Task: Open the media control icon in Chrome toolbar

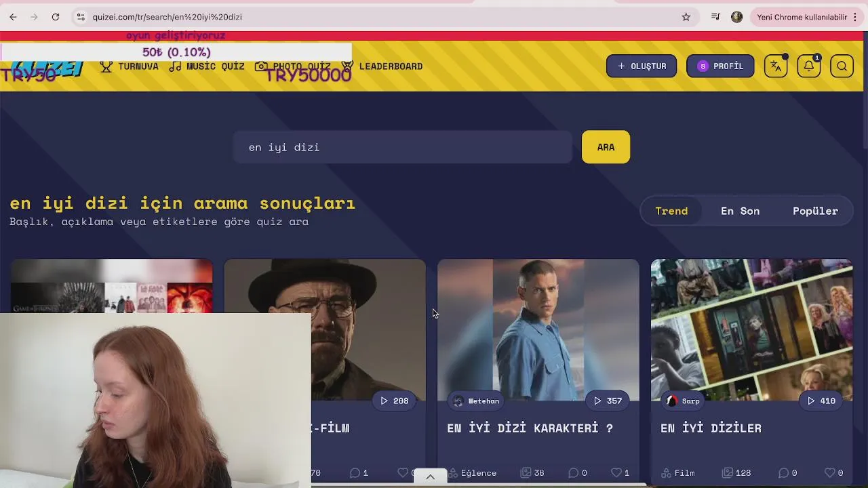Action: [x=715, y=17]
